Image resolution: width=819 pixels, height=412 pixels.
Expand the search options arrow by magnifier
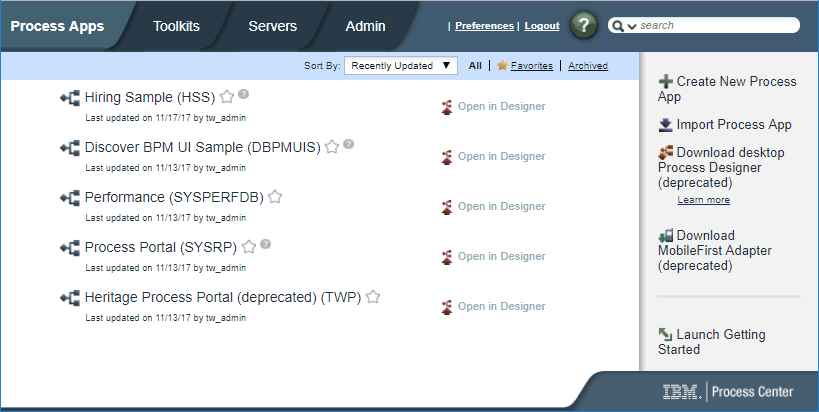pyautogui.click(x=632, y=26)
